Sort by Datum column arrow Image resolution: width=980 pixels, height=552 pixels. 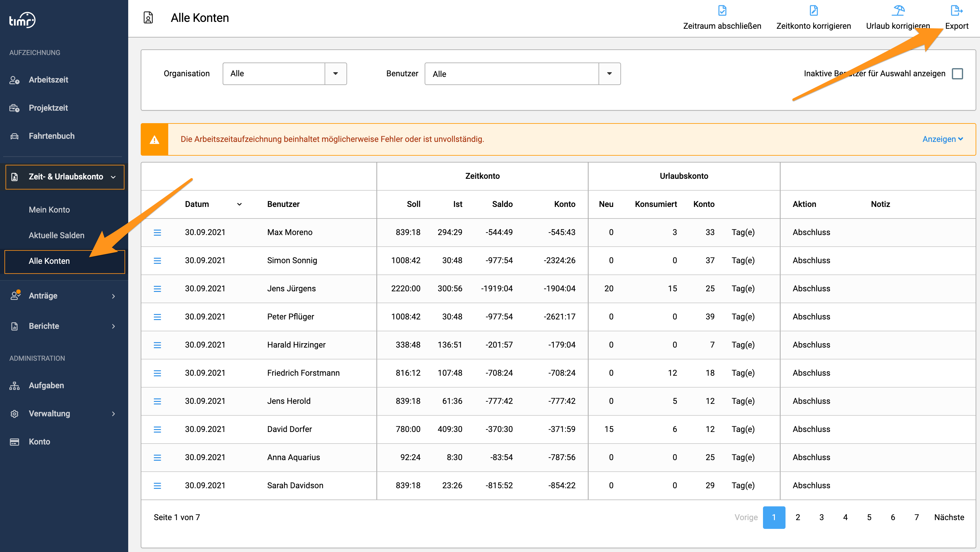coord(239,204)
